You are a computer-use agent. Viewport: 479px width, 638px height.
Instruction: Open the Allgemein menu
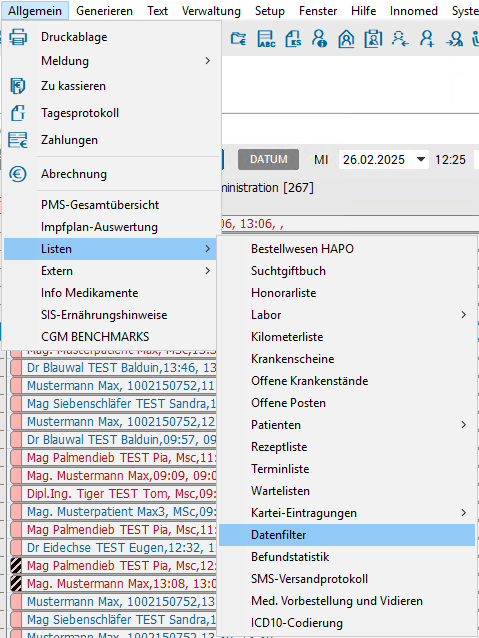[35, 11]
